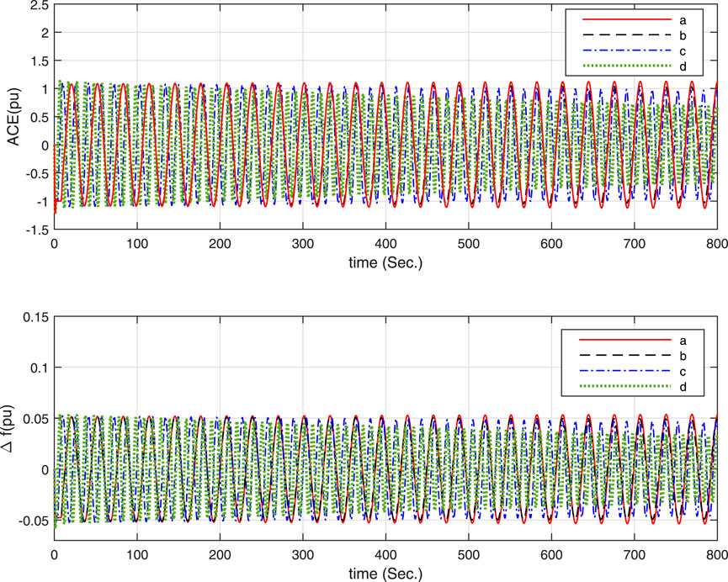
Task: Click the 100 tick on Δ f plot time axis
Action: click(137, 554)
